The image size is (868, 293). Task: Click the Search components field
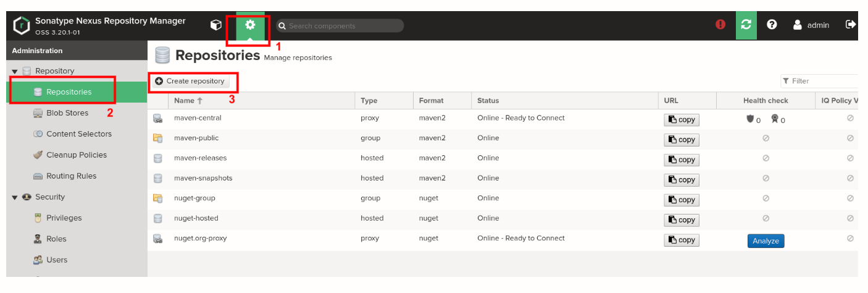343,26
